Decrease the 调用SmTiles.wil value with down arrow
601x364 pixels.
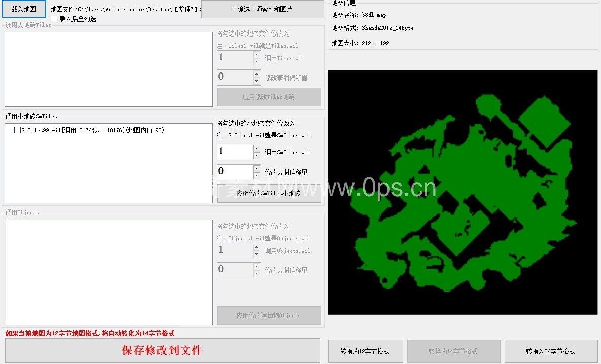[x=257, y=156]
